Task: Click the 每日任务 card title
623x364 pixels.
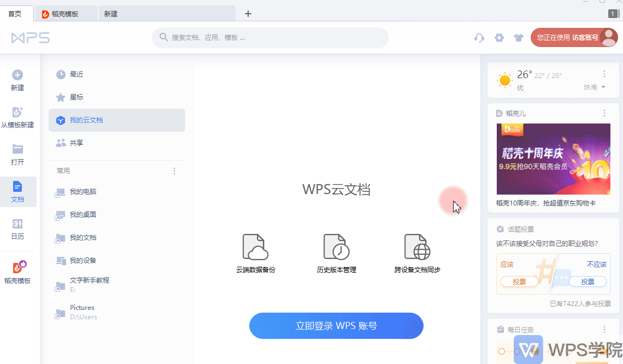Action: pyautogui.click(x=520, y=330)
